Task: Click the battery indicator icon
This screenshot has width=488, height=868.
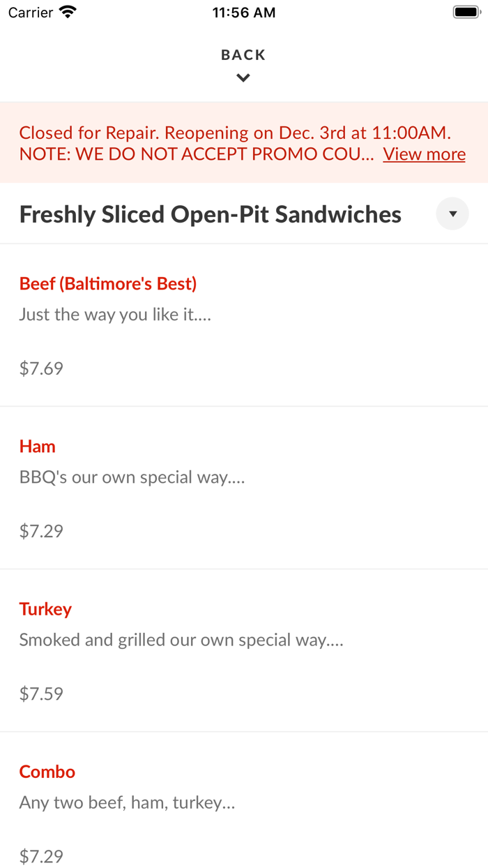Action: (464, 11)
